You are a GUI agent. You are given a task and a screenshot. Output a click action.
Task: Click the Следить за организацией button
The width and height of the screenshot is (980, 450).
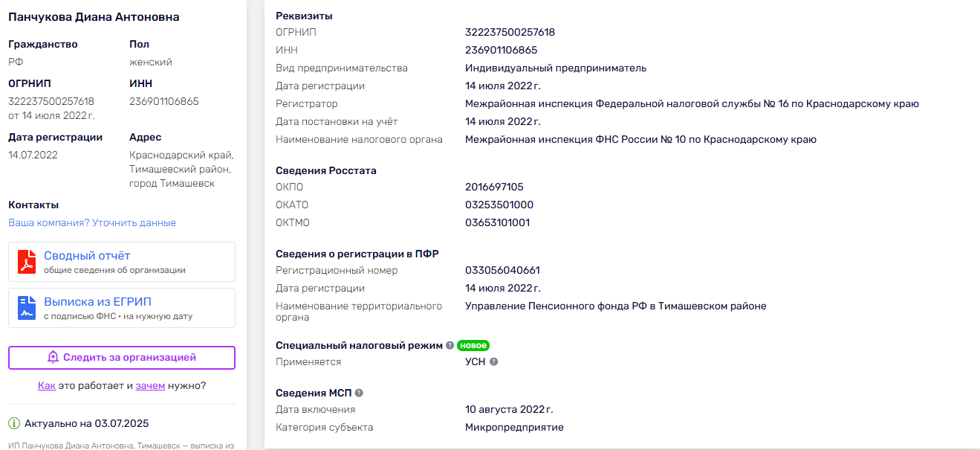pos(122,357)
